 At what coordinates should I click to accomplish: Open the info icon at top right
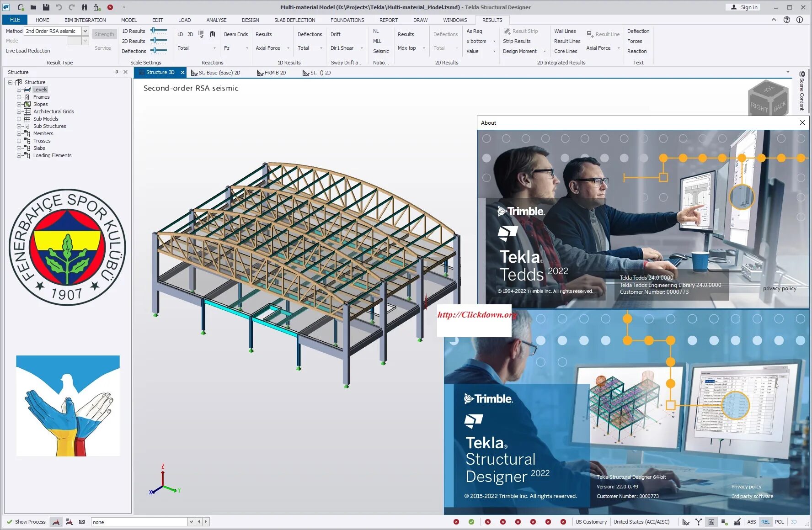point(800,20)
